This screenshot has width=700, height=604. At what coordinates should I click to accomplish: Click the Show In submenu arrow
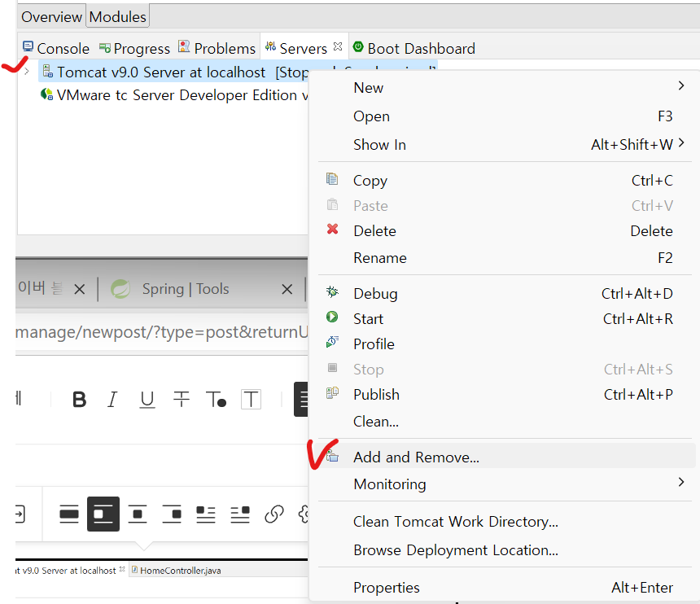coord(681,142)
